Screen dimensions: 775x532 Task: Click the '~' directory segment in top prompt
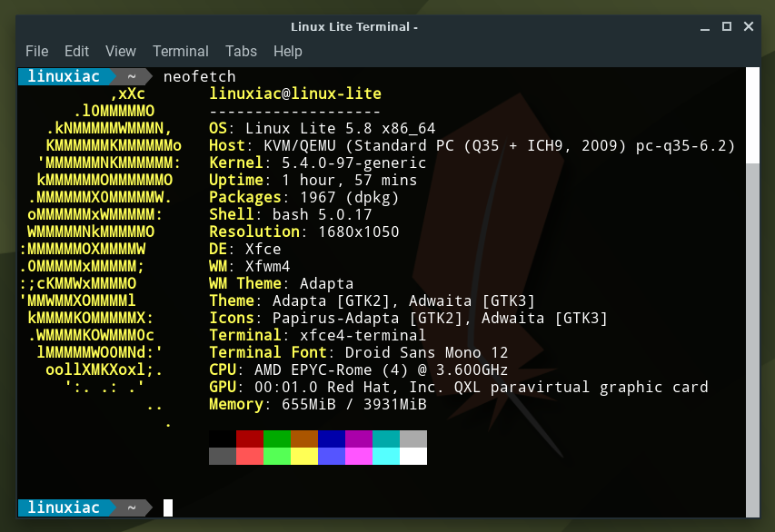pos(132,76)
